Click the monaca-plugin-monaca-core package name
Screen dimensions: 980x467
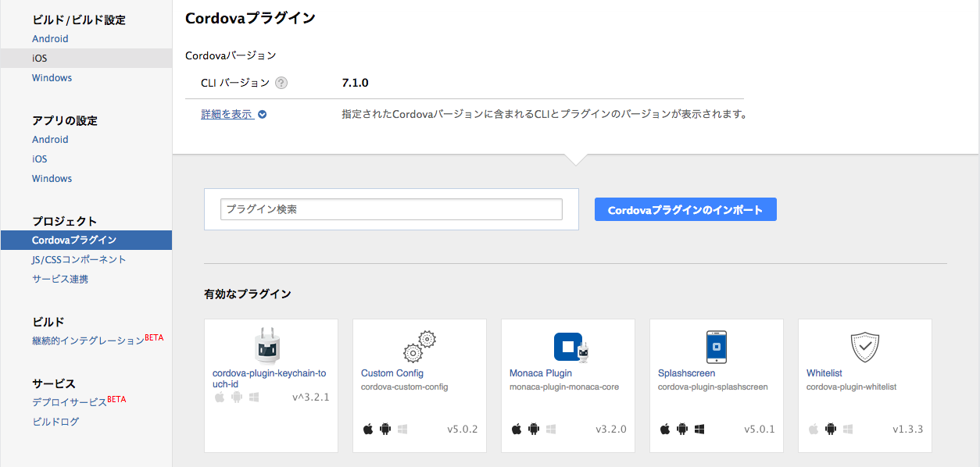(x=564, y=387)
